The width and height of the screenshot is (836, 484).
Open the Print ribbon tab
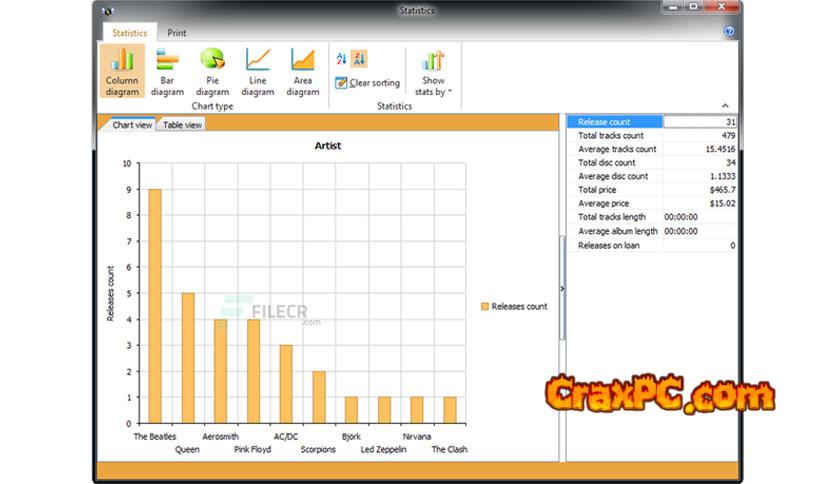(x=176, y=33)
